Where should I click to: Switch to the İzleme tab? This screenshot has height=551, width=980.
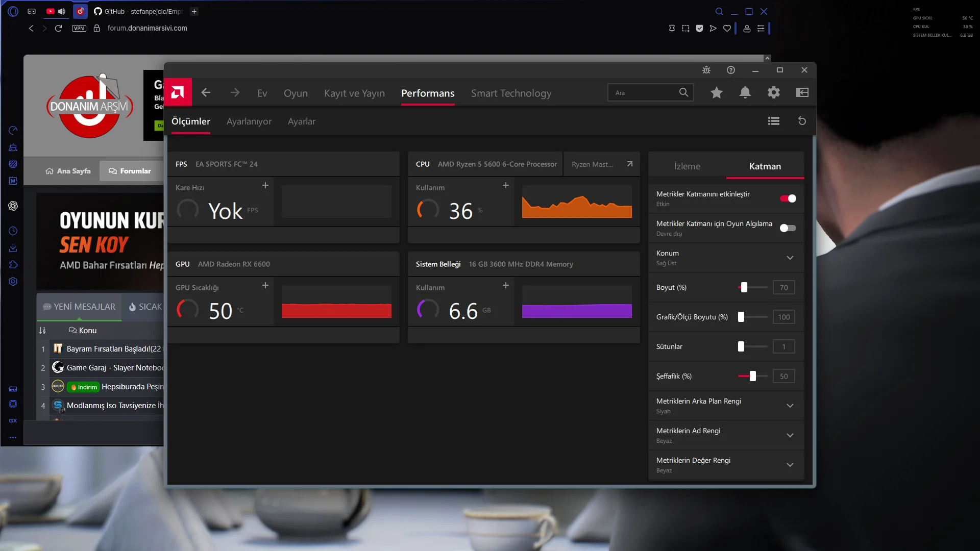point(687,166)
